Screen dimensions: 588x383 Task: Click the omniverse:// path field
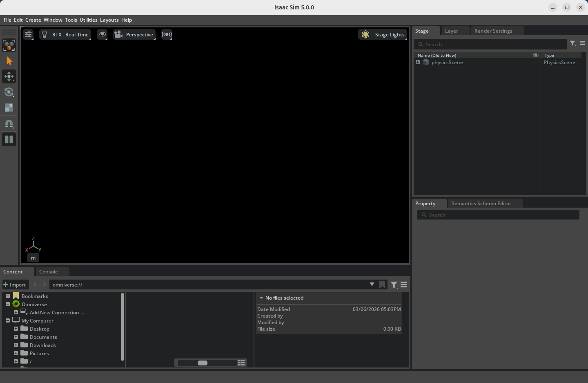click(208, 285)
